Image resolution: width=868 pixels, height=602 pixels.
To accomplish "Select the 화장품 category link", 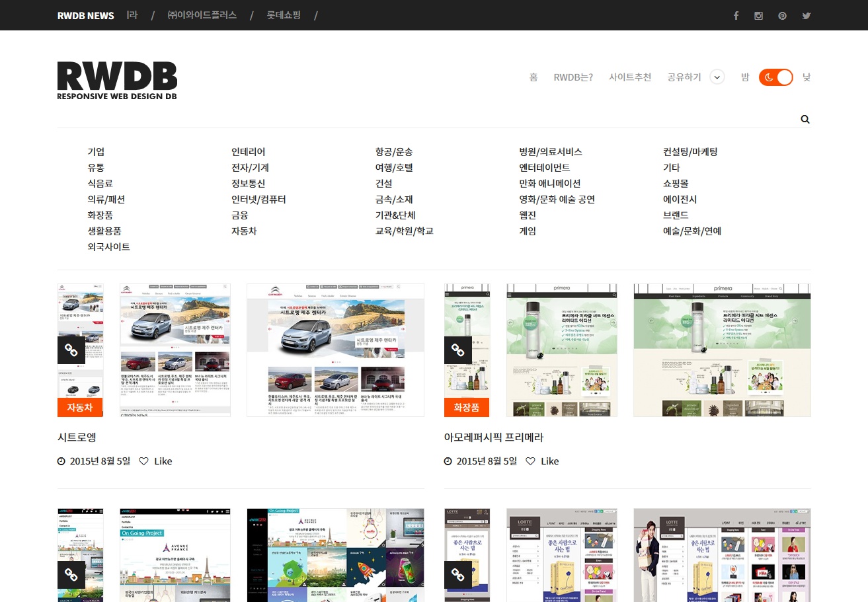I will (x=100, y=215).
